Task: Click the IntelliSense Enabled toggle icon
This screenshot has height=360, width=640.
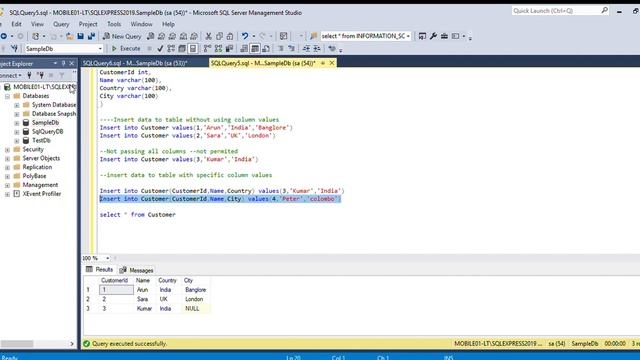Action: [x=193, y=49]
